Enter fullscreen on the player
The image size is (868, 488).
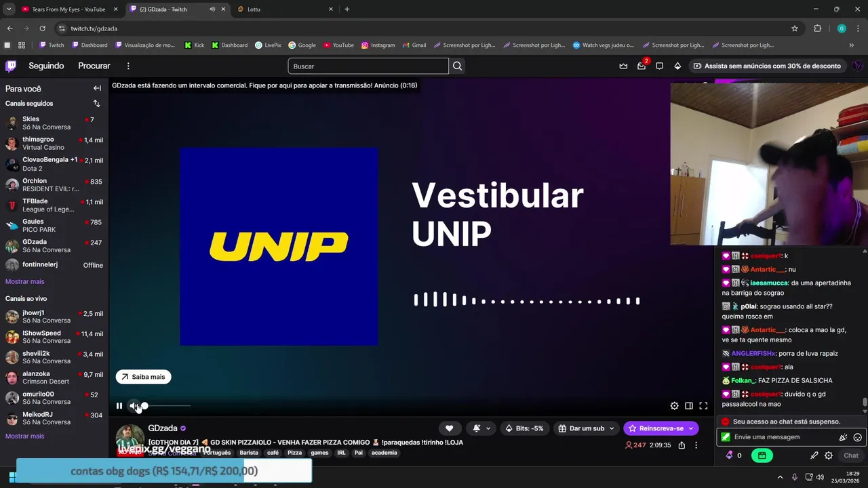(703, 406)
